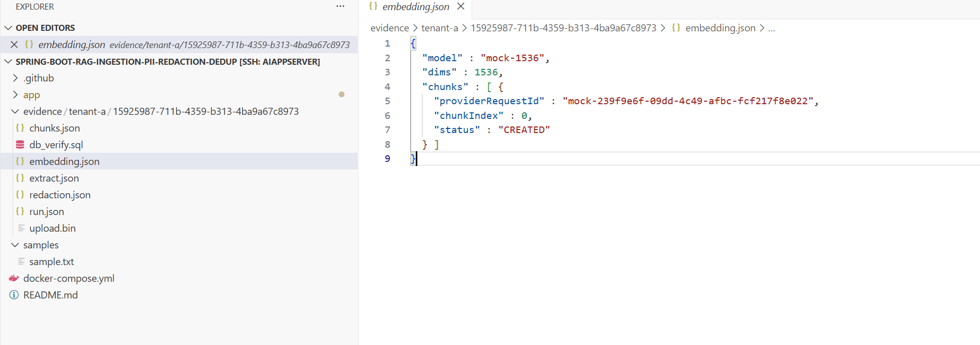Open the Explorer more actions ellipsis
This screenshot has height=345, width=980.
pos(340,7)
